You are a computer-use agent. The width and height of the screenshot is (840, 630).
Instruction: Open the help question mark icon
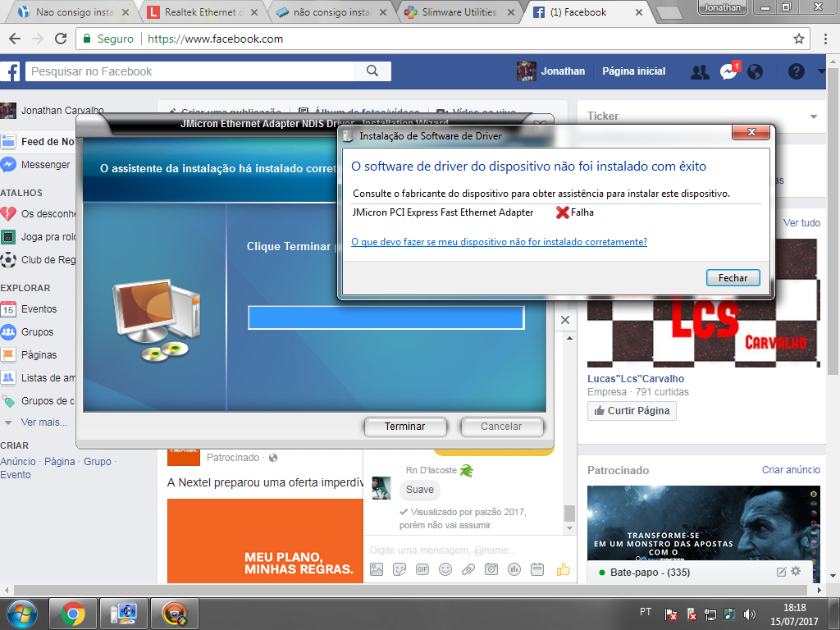point(796,71)
